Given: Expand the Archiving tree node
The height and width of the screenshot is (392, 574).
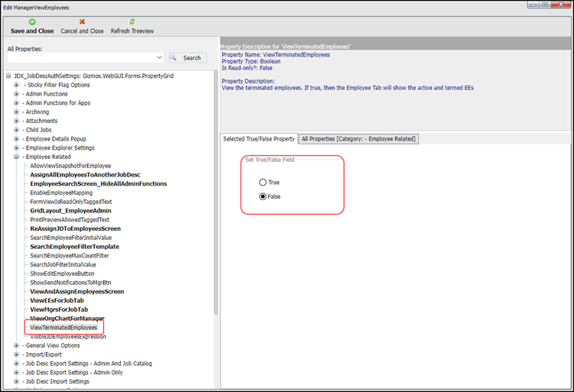Looking at the screenshot, I should tap(17, 112).
